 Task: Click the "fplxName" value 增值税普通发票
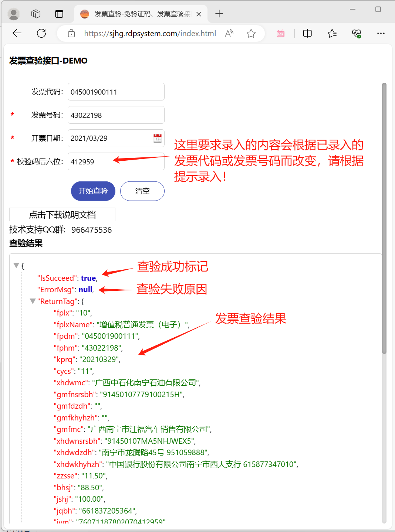143,325
